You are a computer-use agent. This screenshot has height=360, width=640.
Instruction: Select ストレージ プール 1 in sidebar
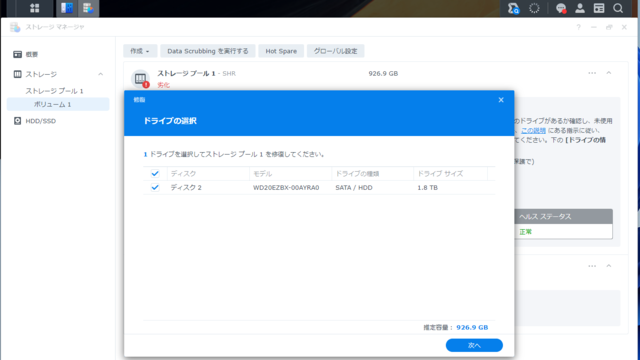[x=54, y=91]
